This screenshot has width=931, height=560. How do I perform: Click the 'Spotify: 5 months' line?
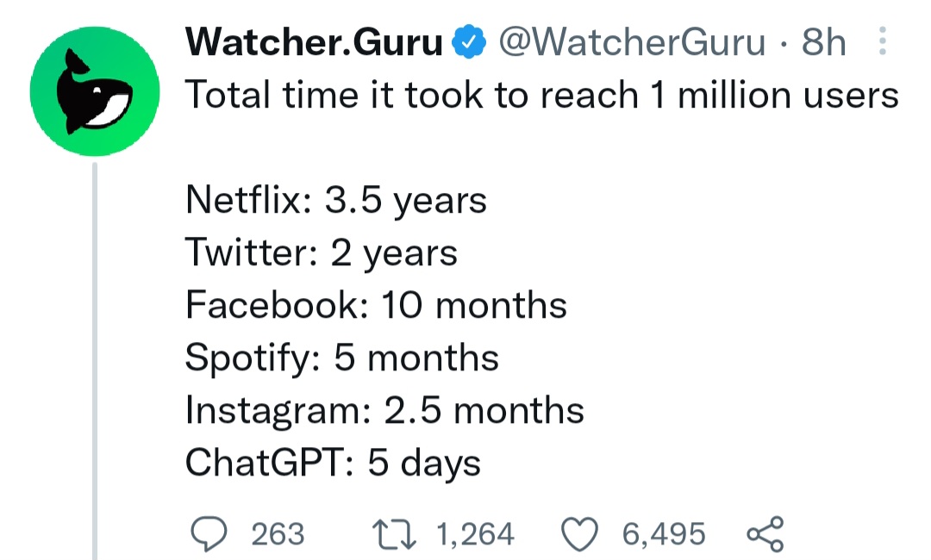click(342, 358)
